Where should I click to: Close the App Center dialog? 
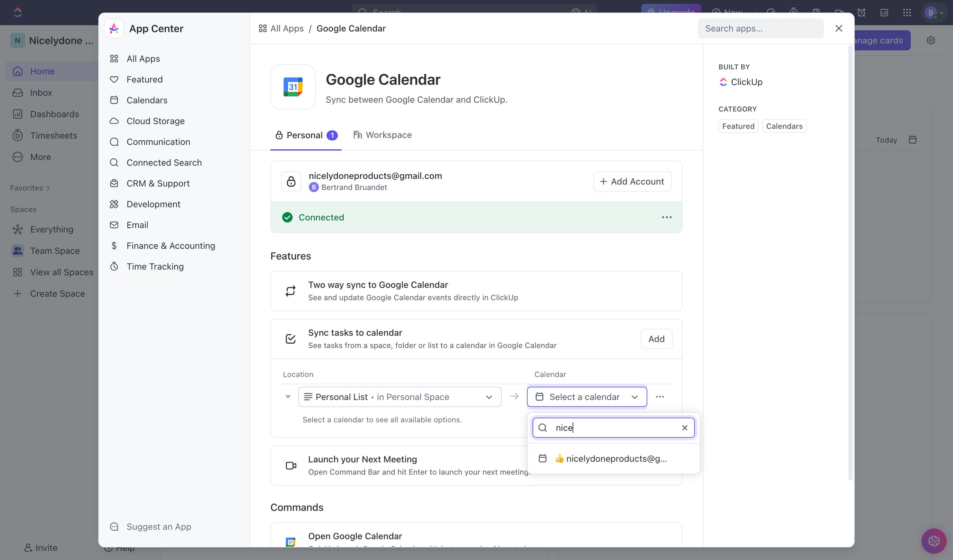839,29
